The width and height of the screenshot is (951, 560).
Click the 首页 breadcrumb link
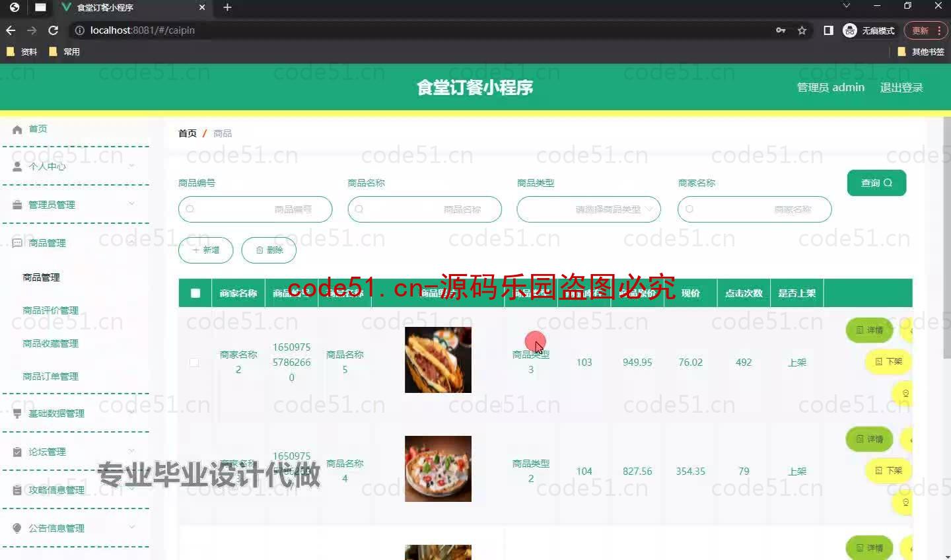[x=188, y=133]
